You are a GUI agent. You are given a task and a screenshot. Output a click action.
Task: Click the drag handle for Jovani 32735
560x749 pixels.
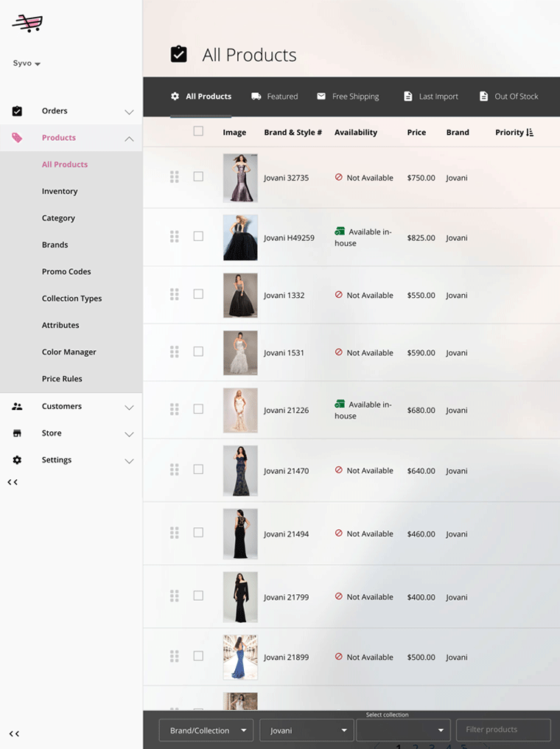pos(174,177)
